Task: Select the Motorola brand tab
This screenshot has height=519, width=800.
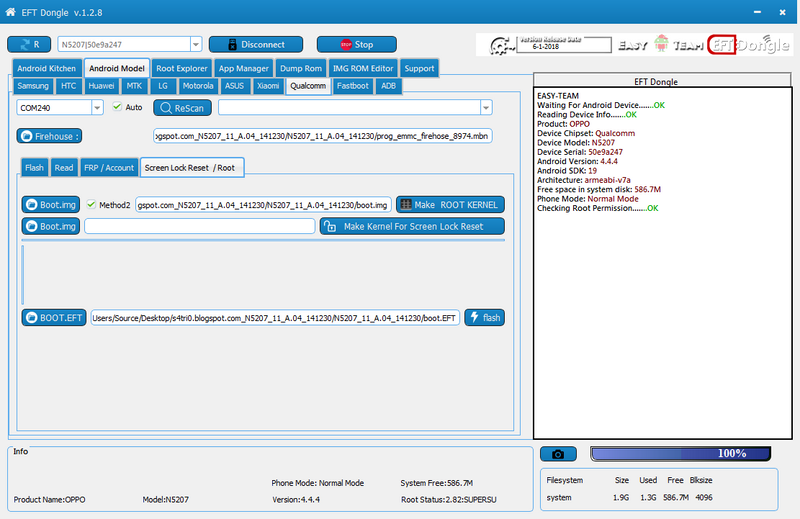Action: 198,86
